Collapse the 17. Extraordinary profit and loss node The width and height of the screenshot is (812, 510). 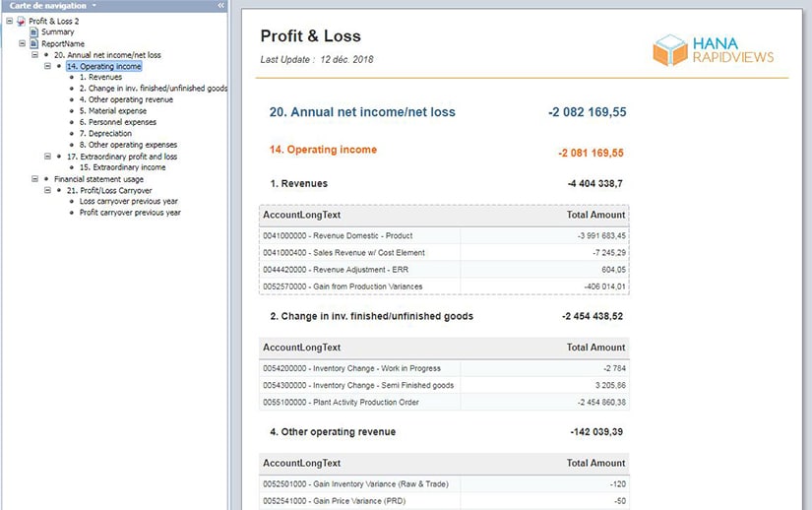tap(47, 156)
